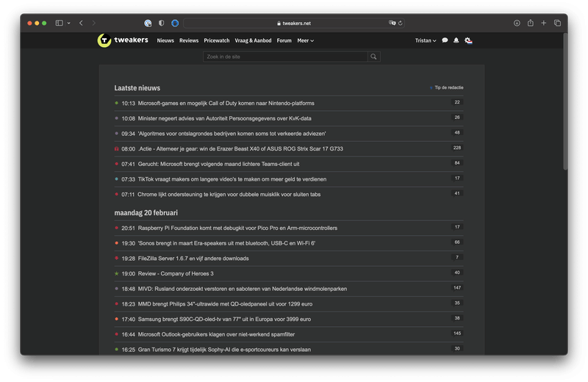Click the gift icon beside the 08:00 Actie item

[x=116, y=149]
